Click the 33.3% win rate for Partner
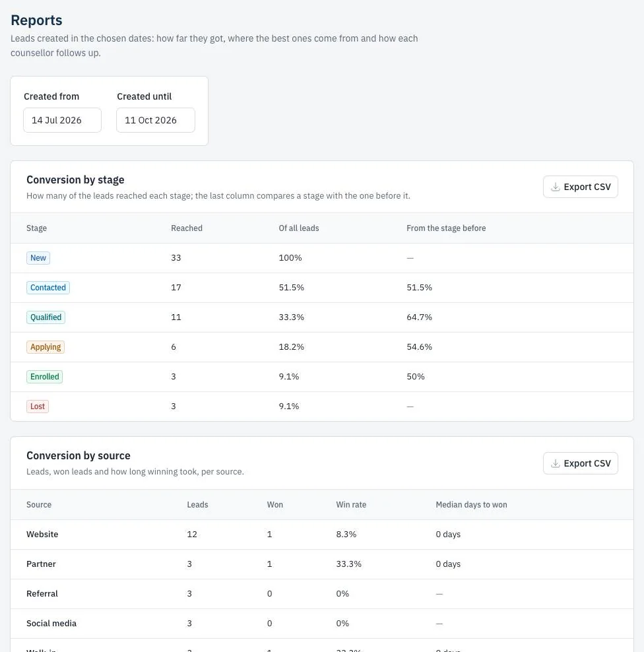The image size is (644, 652). tap(349, 564)
